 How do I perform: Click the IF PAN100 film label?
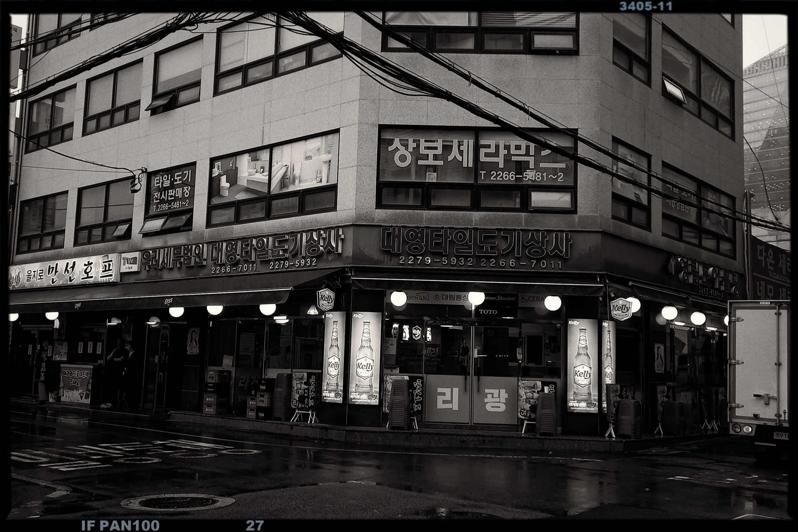(x=120, y=525)
